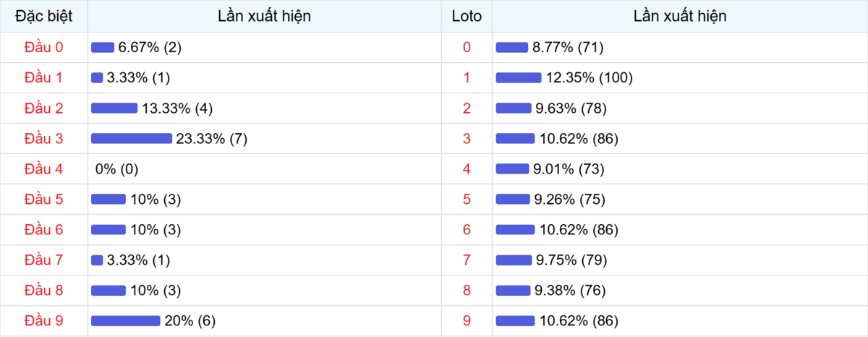Screen dimensions: 868x337
Task: Click the 9.01% bar for Loto 4
Action: 512,168
